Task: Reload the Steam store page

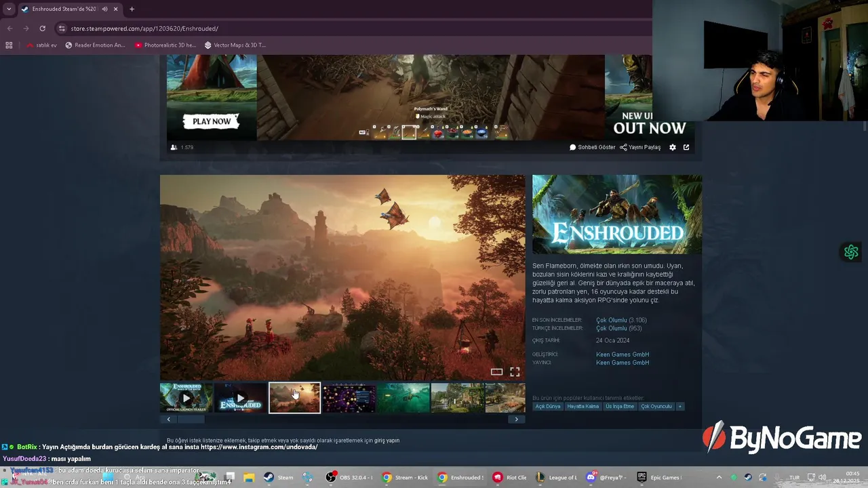Action: pos(42,28)
